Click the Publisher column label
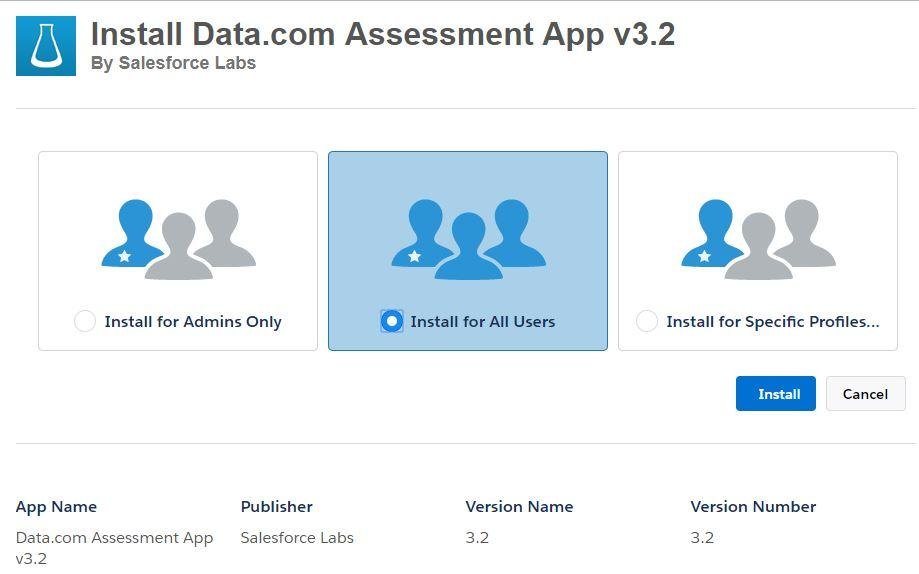The height and width of the screenshot is (574, 919). 277,507
